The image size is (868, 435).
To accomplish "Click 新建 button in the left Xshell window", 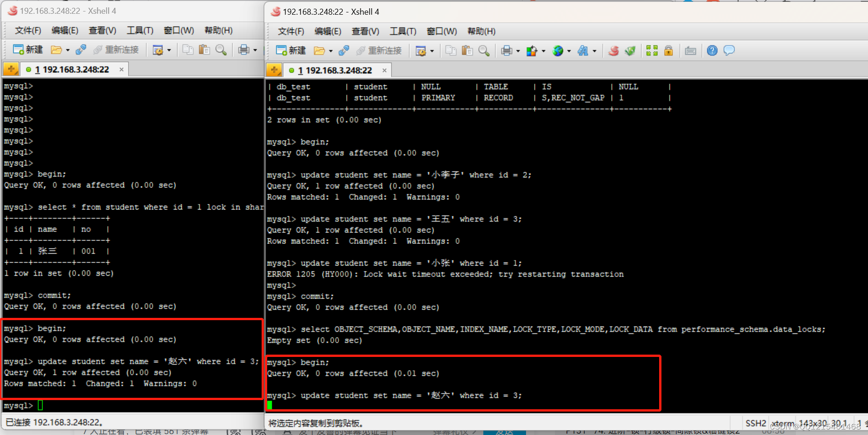I will point(28,50).
